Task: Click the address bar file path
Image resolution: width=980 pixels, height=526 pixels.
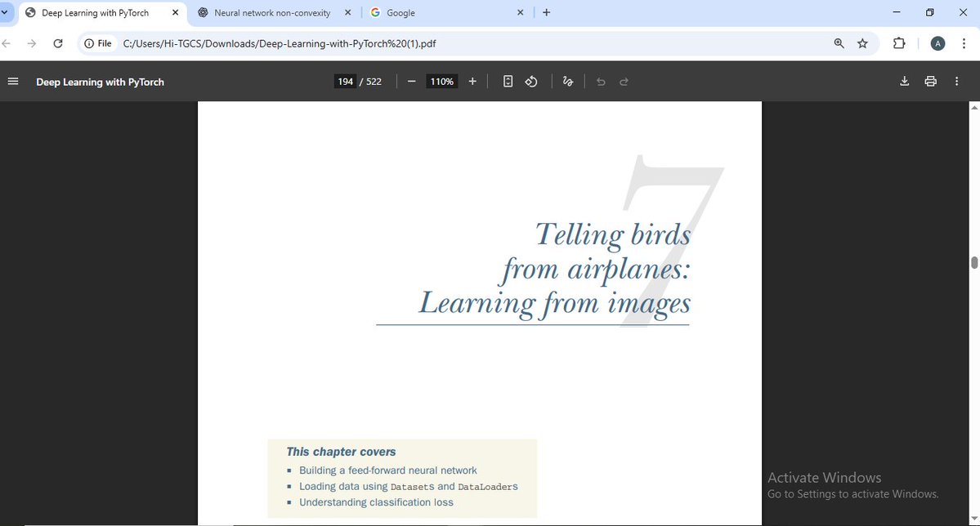Action: [280, 44]
